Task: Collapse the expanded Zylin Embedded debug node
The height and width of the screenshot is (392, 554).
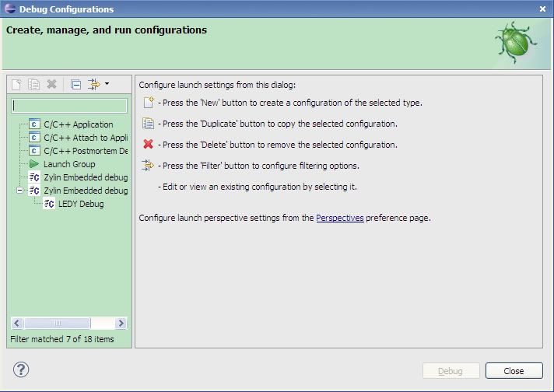Action: [x=19, y=191]
